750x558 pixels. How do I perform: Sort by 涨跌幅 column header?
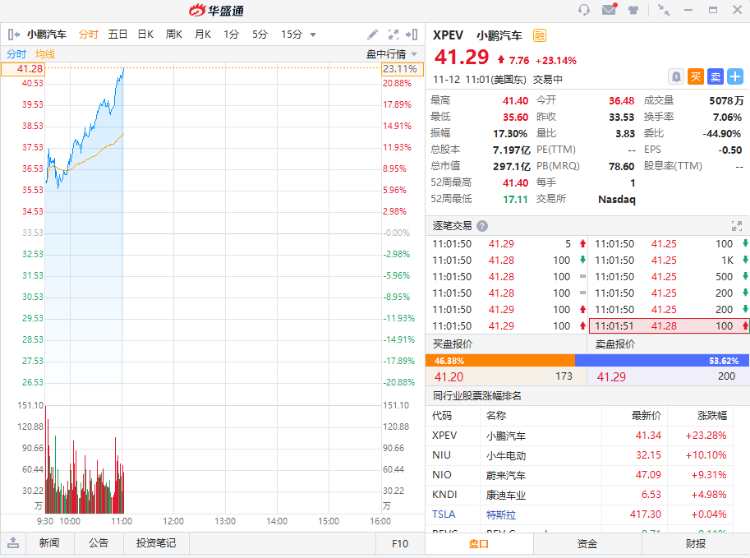[x=712, y=416]
